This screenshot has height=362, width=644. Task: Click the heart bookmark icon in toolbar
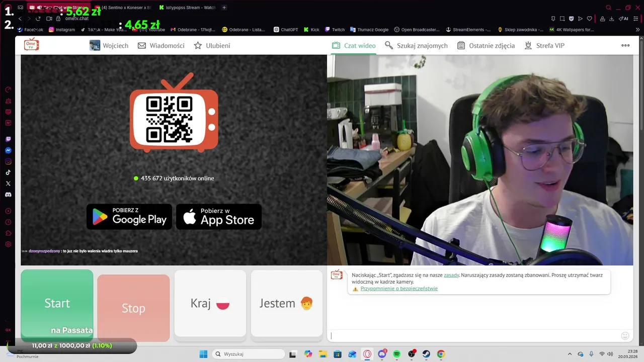589,19
